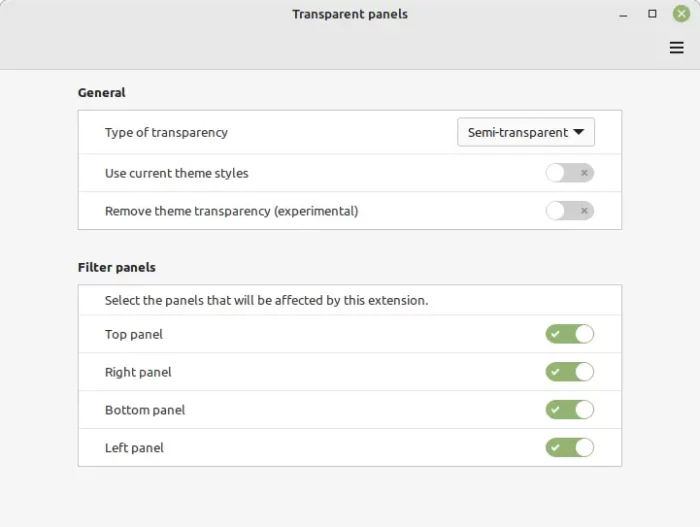Image resolution: width=700 pixels, height=527 pixels.
Task: Click the Transparent panels title bar text
Action: pyautogui.click(x=350, y=14)
